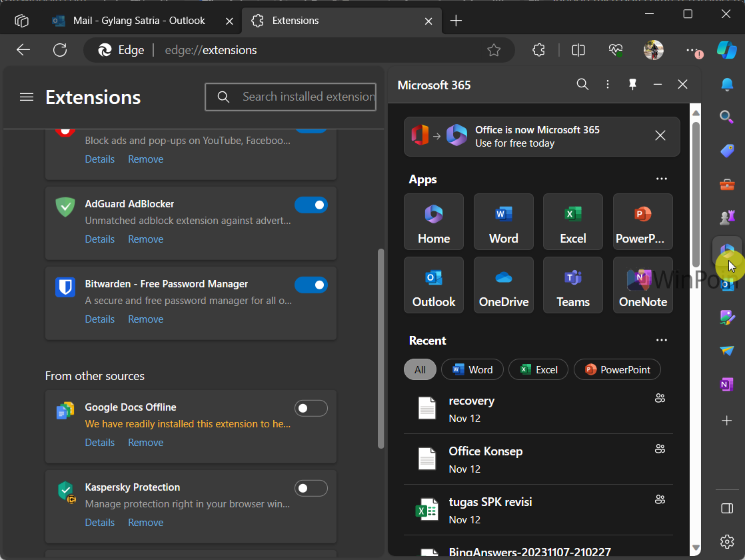
Task: Unpin the Microsoft 365 sidebar pane
Action: (x=632, y=85)
